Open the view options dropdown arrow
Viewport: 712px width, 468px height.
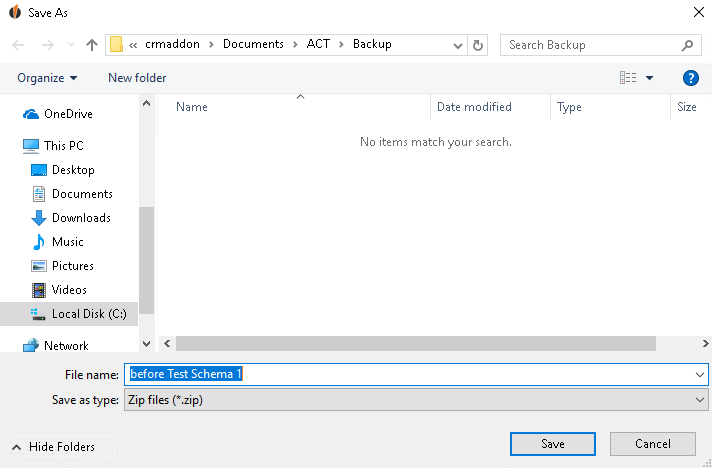click(649, 78)
